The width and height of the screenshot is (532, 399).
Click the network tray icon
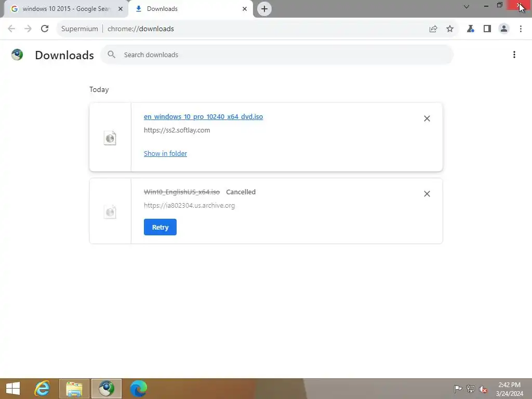(x=471, y=389)
